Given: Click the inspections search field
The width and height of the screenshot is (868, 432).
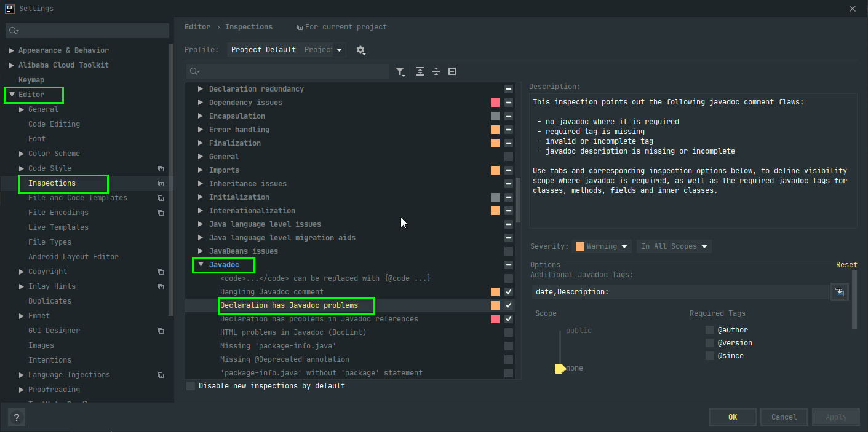Looking at the screenshot, I should 289,72.
